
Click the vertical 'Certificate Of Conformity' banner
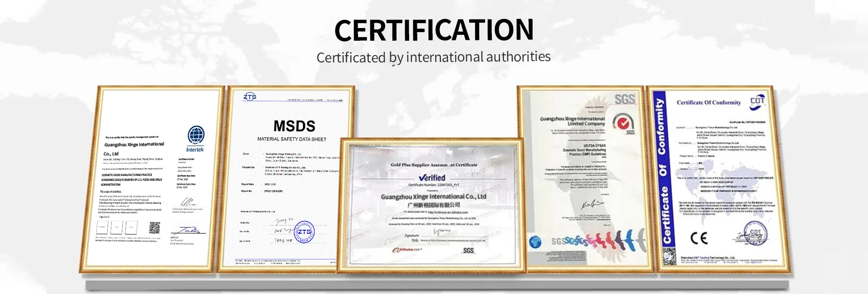[x=663, y=170]
